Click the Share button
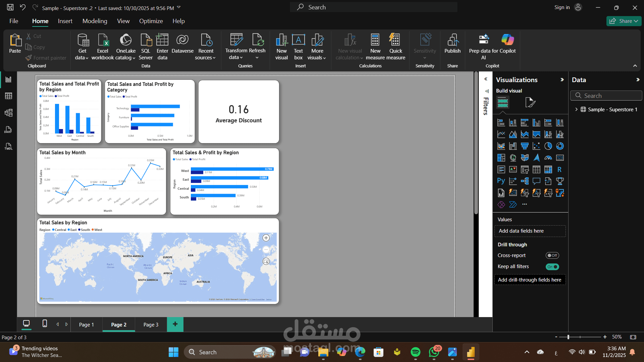This screenshot has width=644, height=362. pos(623,21)
